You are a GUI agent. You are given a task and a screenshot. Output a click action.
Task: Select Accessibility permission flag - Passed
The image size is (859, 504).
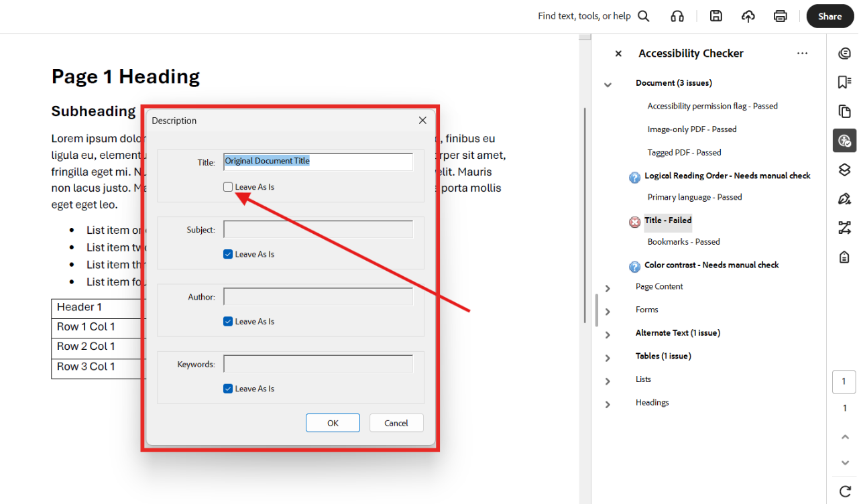pos(712,106)
